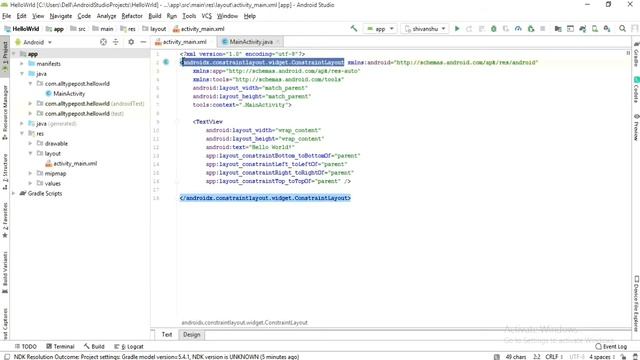640x360 pixels.
Task: Switch to the Design view tab
Action: point(191,335)
